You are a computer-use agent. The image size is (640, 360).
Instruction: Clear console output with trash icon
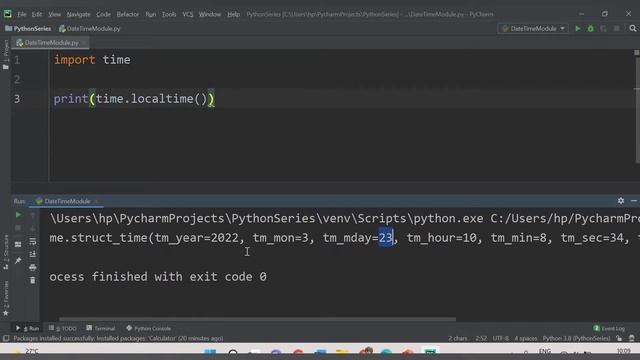point(33,280)
